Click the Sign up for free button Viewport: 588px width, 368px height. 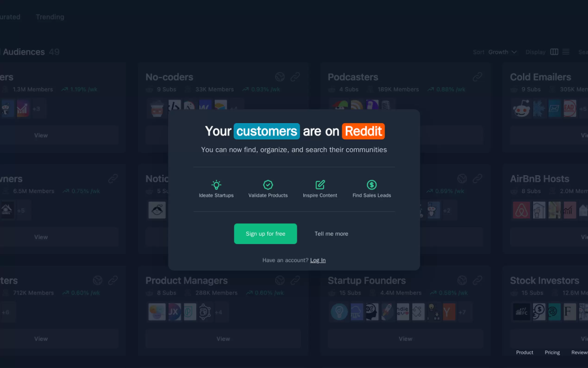pyautogui.click(x=265, y=234)
